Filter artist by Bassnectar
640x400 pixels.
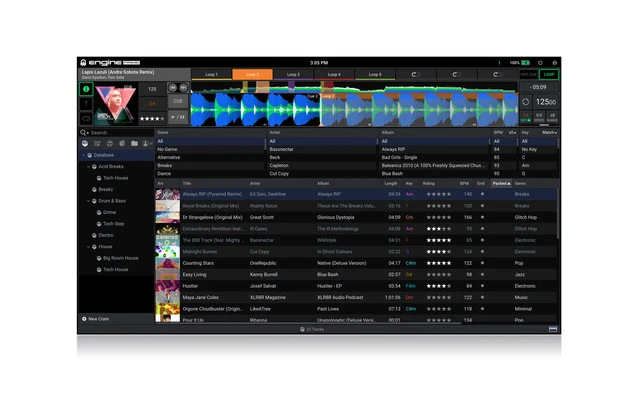322,149
